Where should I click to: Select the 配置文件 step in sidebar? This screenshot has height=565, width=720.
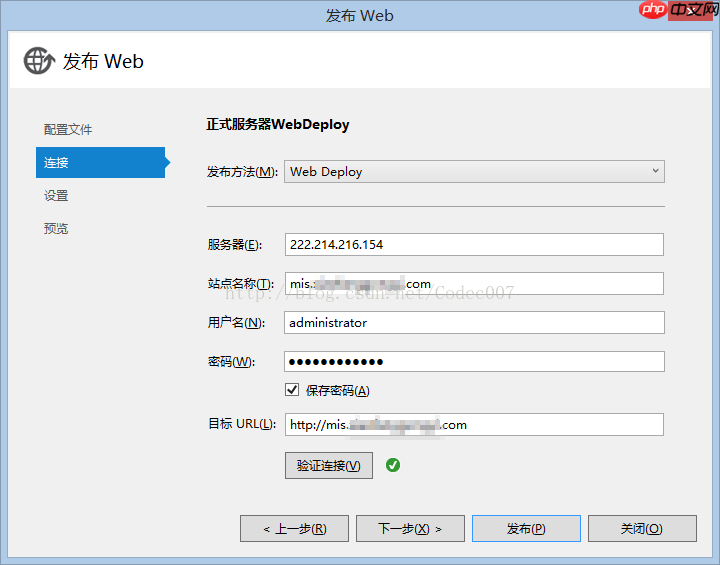[x=68, y=130]
